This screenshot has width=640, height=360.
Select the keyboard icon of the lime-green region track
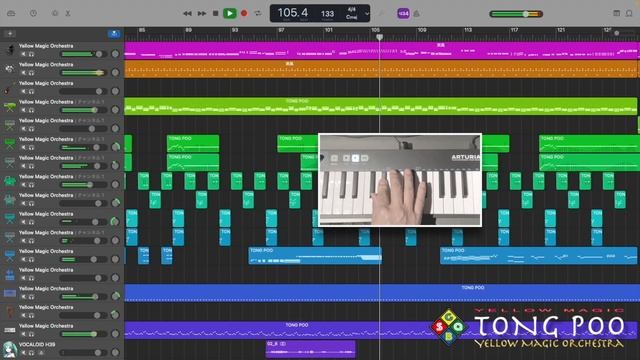click(x=9, y=107)
